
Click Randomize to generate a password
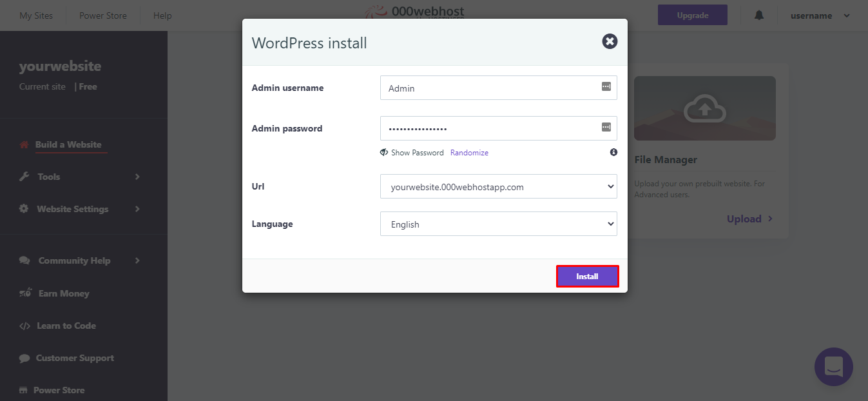point(469,152)
